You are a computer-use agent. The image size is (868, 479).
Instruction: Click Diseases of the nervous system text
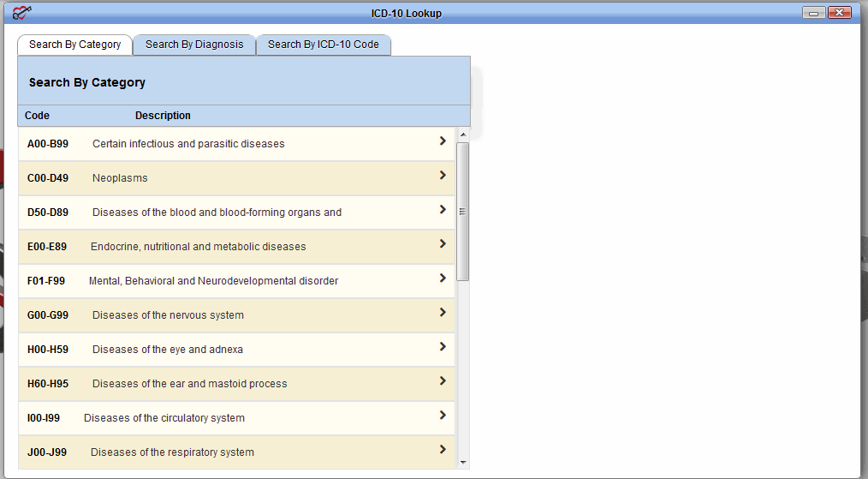tap(168, 315)
